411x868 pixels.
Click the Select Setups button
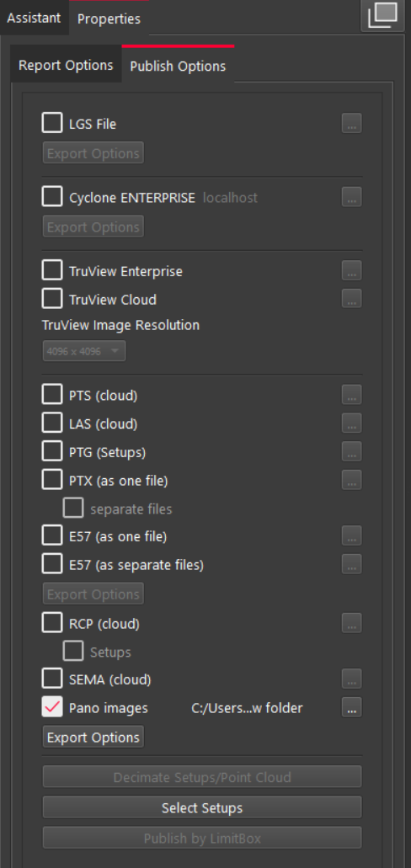click(202, 807)
